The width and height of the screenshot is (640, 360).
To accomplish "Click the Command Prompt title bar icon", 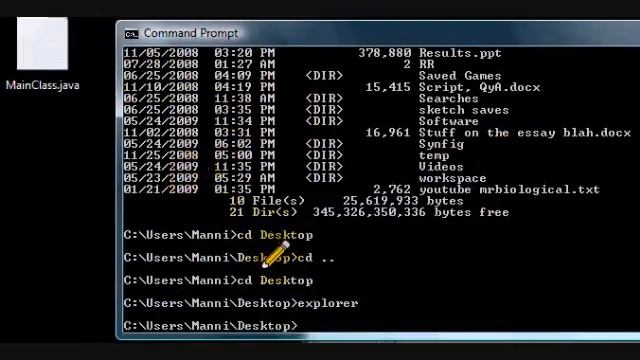I will 131,34.
